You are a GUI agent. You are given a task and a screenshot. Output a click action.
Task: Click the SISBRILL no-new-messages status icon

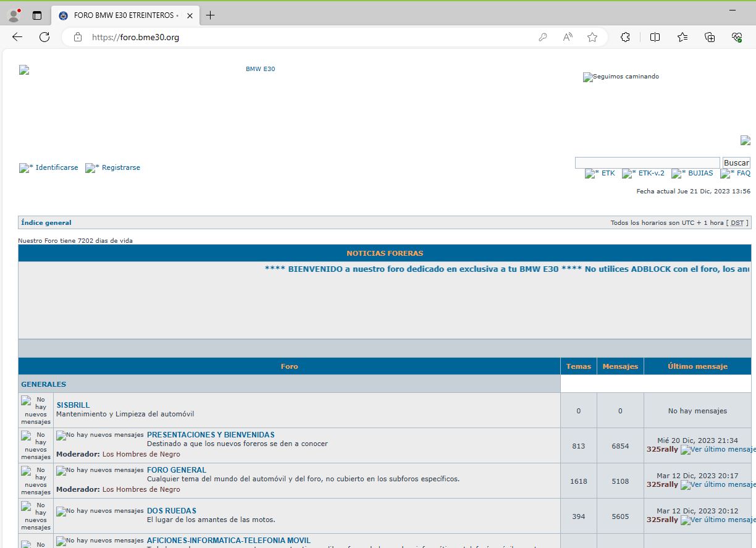(36, 410)
